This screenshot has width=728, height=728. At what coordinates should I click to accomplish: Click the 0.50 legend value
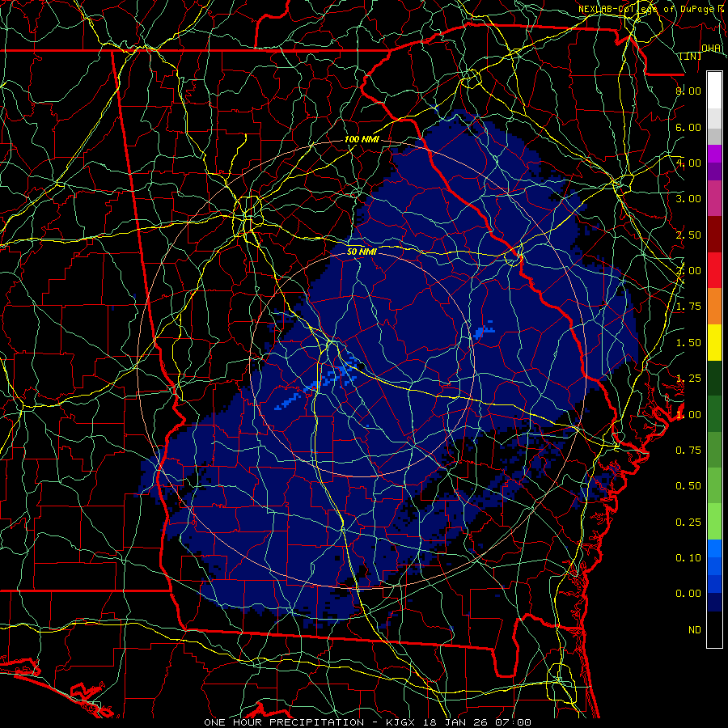(x=688, y=486)
